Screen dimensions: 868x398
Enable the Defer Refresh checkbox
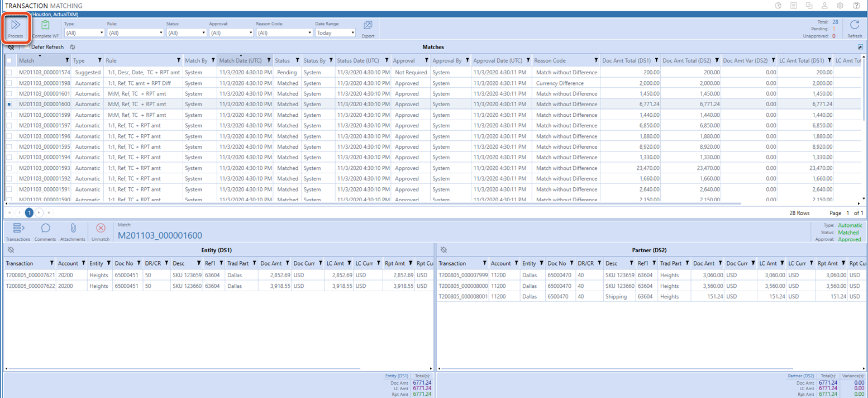pos(26,48)
